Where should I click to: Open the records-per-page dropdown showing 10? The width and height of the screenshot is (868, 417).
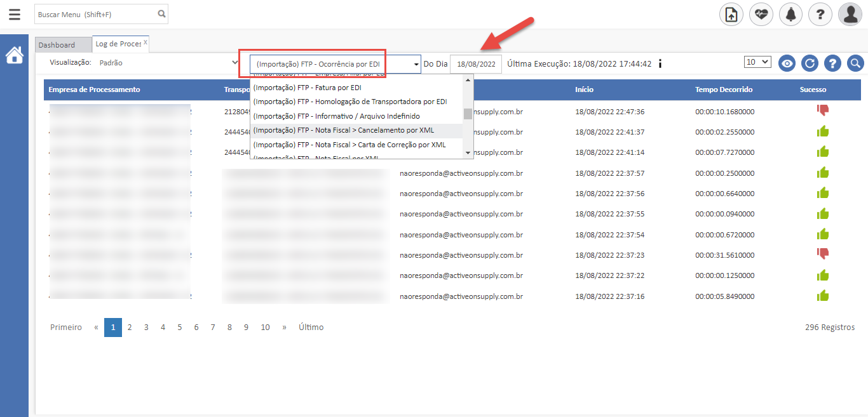[757, 62]
